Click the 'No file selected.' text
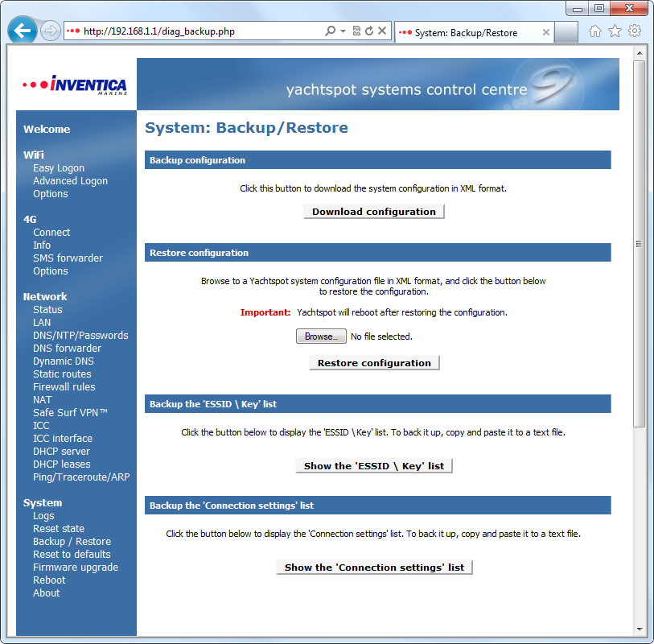Image resolution: width=654 pixels, height=644 pixels. click(x=381, y=336)
